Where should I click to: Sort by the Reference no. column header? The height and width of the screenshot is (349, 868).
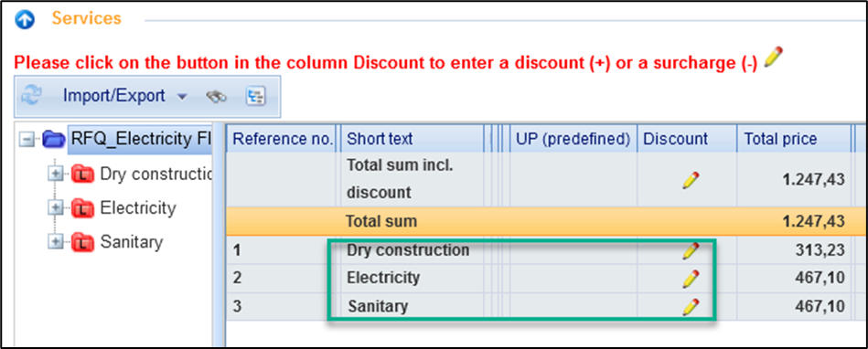284,139
